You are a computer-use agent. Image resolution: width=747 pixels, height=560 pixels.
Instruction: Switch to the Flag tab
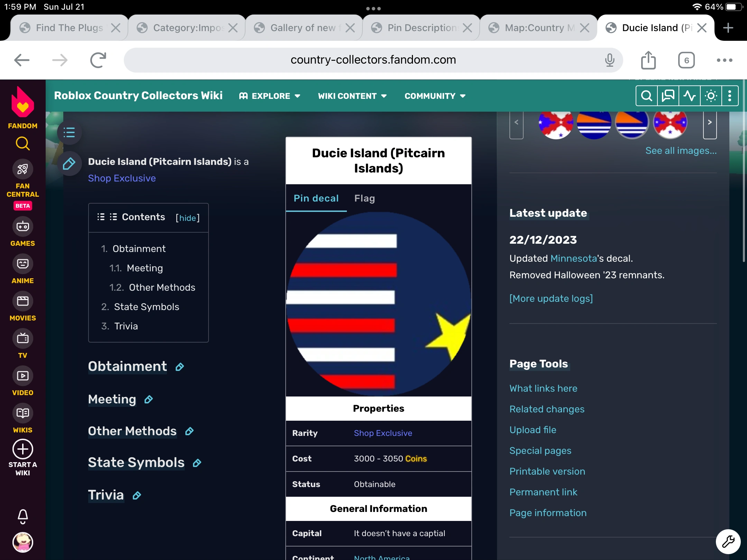[x=365, y=198]
